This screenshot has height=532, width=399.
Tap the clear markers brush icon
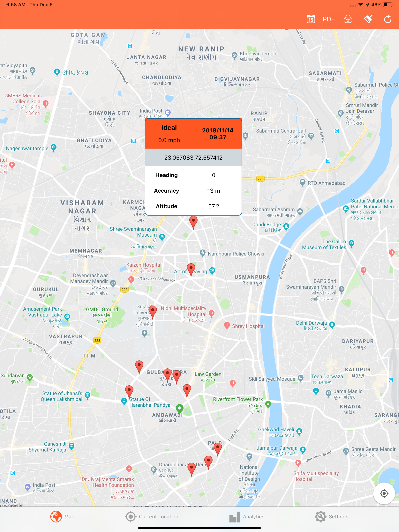[368, 19]
